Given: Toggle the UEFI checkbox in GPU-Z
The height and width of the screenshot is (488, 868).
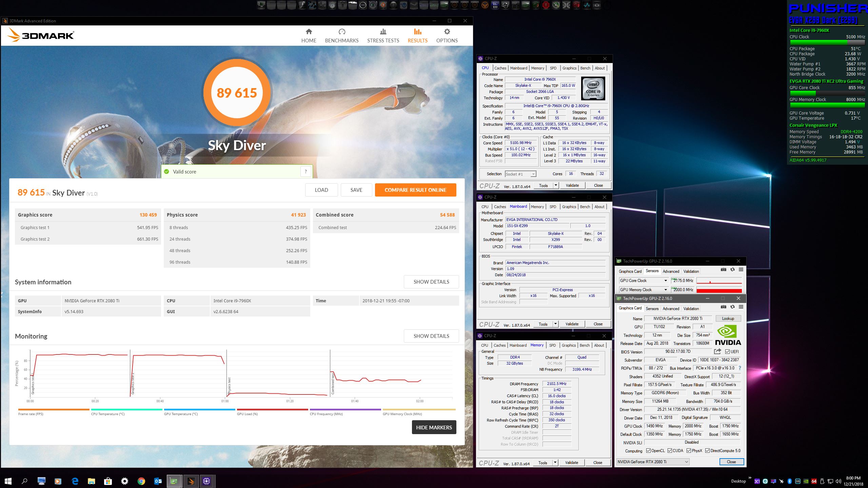Looking at the screenshot, I should click(727, 351).
